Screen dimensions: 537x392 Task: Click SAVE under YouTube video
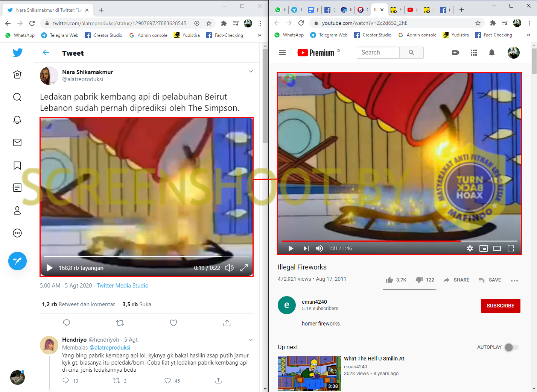(x=490, y=280)
